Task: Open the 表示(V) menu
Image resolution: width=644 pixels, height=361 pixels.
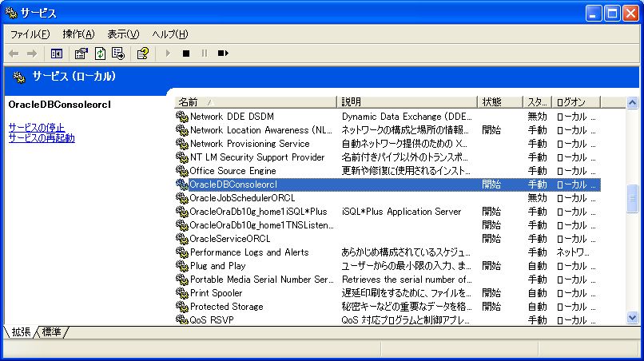Action: 123,34
